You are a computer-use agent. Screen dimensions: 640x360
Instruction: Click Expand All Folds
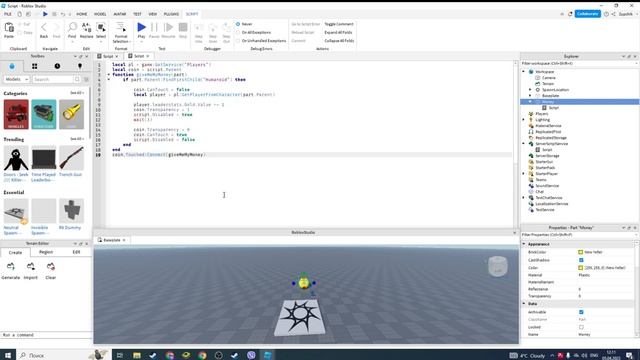(x=338, y=32)
